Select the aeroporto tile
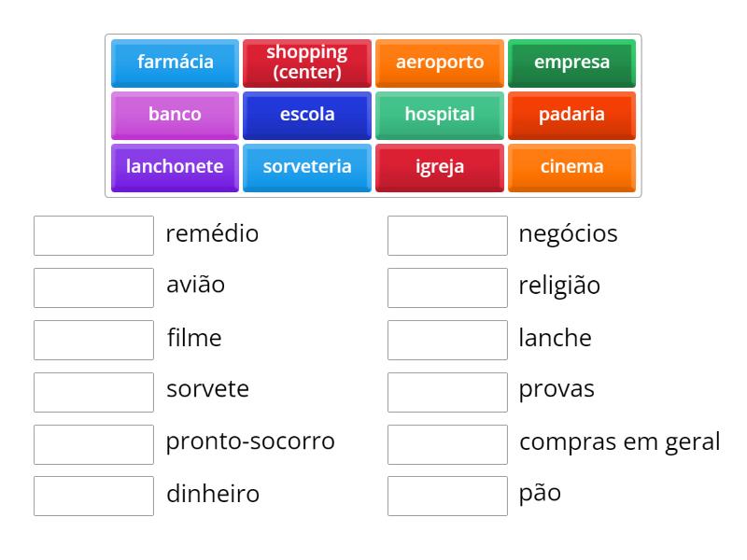Viewport: 747px width, 560px height. (x=439, y=63)
